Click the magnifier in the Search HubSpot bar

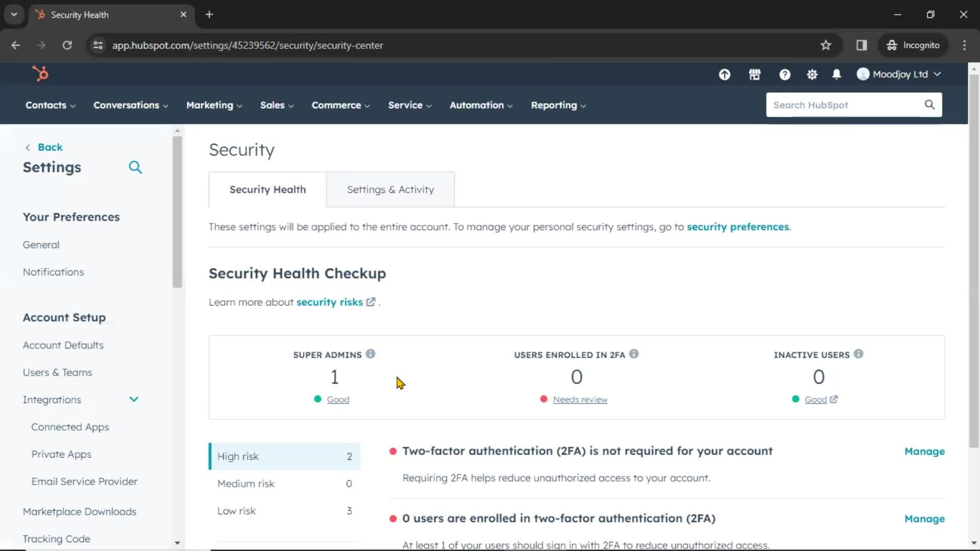929,105
